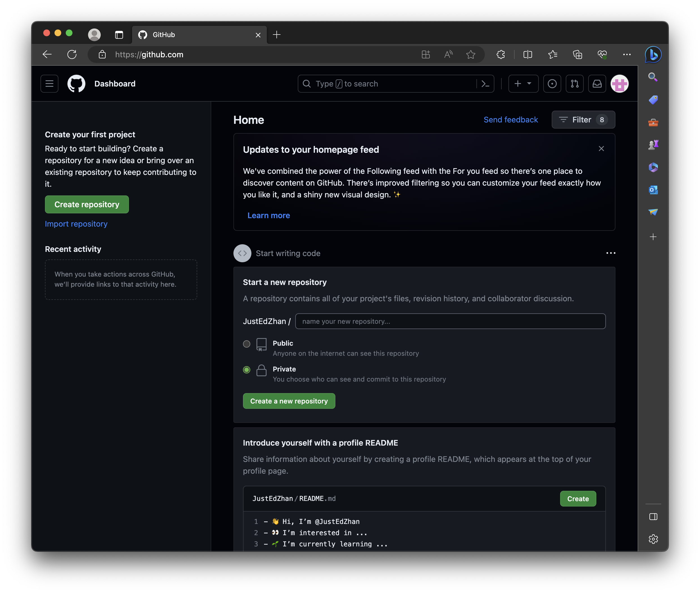Open the GitHub hamburger navigation menu
The height and width of the screenshot is (593, 700).
click(x=49, y=84)
